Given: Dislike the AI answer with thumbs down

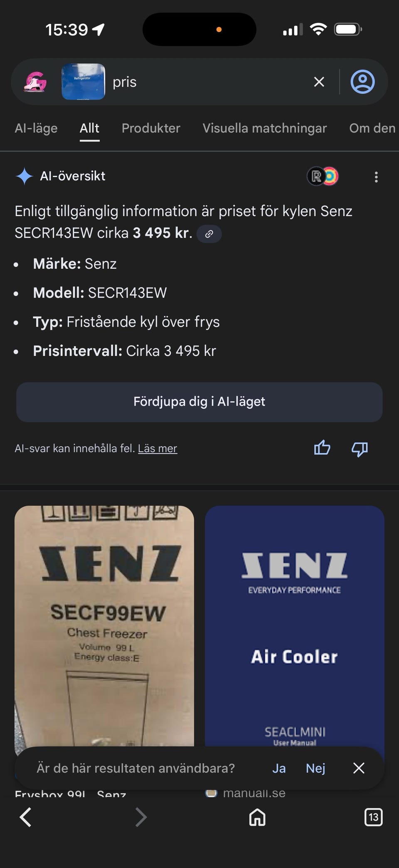Looking at the screenshot, I should (360, 449).
